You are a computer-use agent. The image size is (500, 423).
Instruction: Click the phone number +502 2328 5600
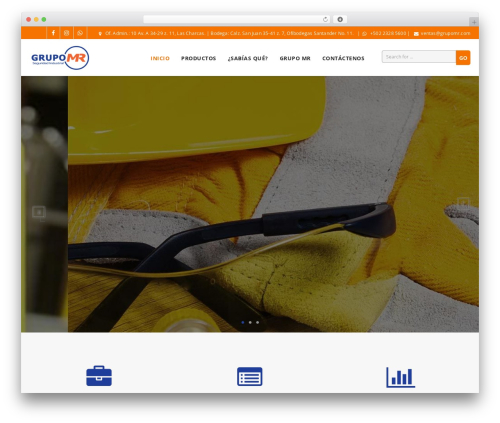[x=388, y=33]
